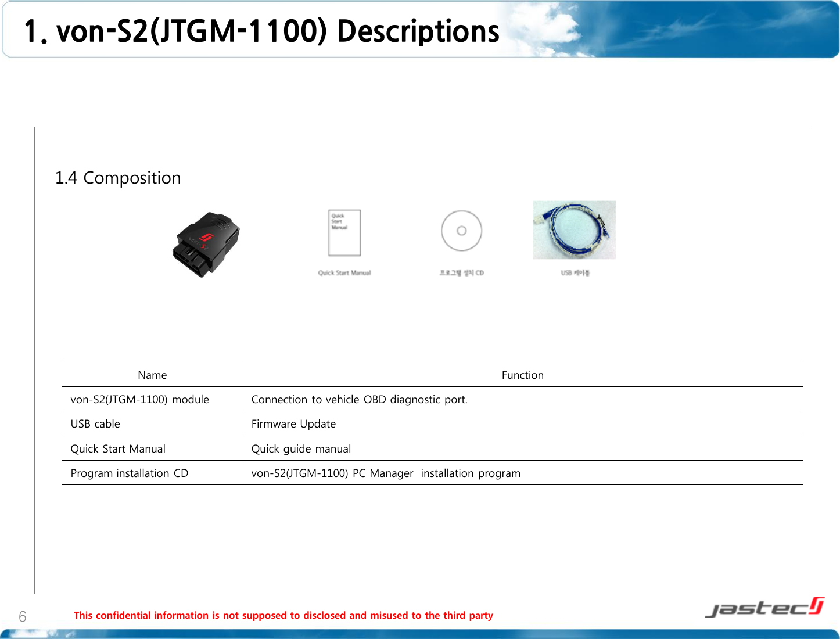Viewport: 840px width, 639px height.
Task: Select the 'USB cable' table cell
Action: (152, 423)
